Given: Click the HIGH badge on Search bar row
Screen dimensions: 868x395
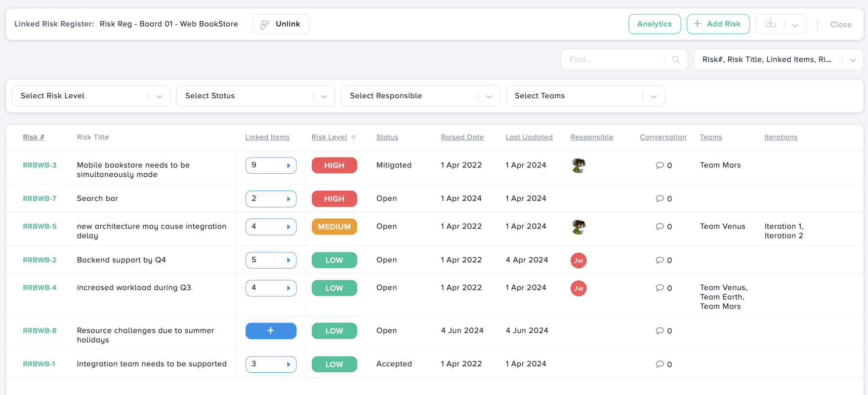Looking at the screenshot, I should pyautogui.click(x=334, y=199).
